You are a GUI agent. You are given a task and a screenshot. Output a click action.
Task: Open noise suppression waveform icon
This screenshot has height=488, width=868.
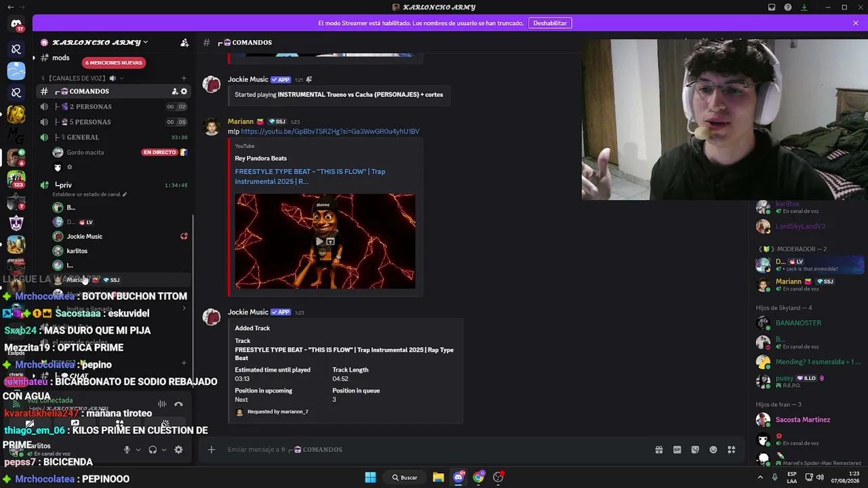point(162,404)
